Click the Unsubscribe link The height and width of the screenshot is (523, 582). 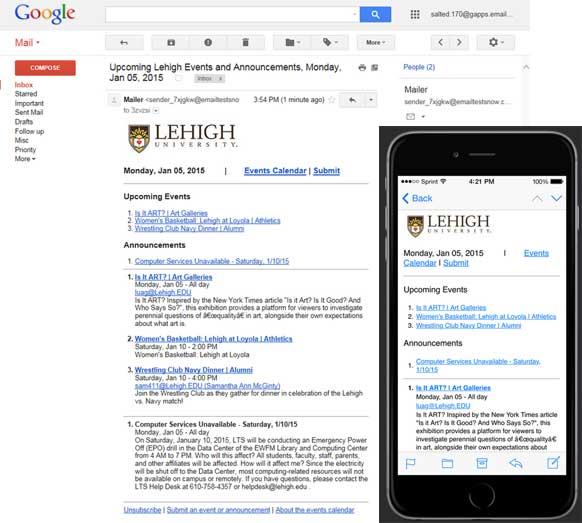click(x=142, y=510)
